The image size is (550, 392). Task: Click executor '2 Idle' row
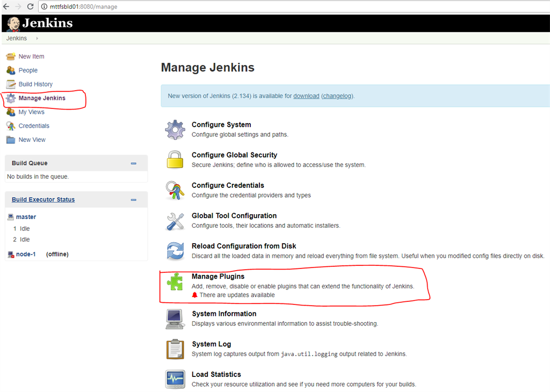click(21, 239)
